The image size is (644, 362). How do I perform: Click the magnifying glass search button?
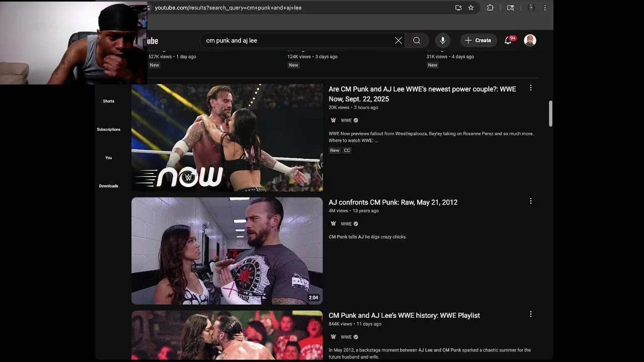click(417, 40)
